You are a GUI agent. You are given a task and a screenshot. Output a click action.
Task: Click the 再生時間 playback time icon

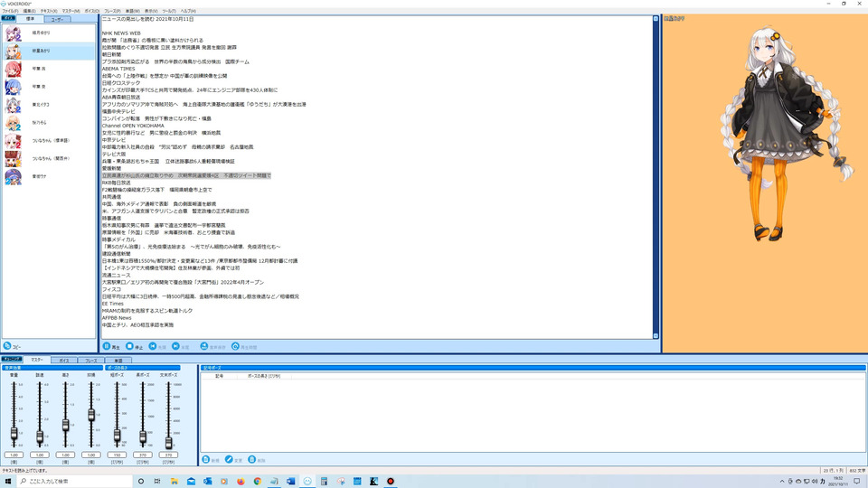coord(235,346)
